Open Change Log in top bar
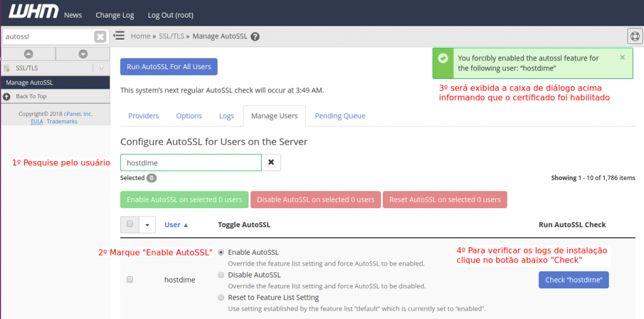644x319 pixels. click(x=114, y=15)
